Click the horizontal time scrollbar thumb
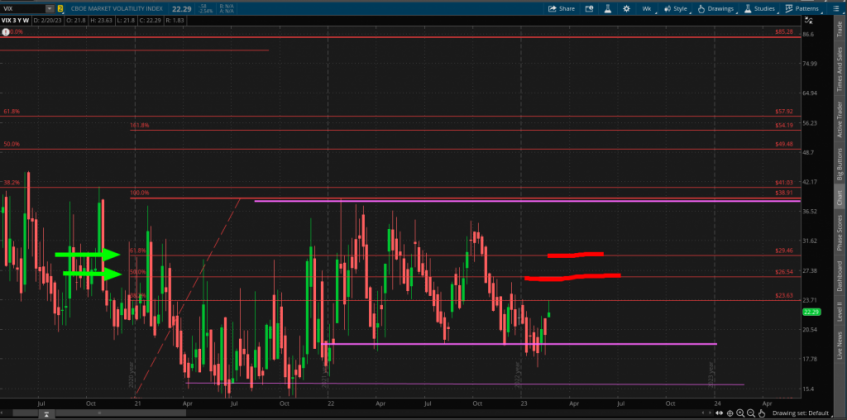 pos(99,413)
